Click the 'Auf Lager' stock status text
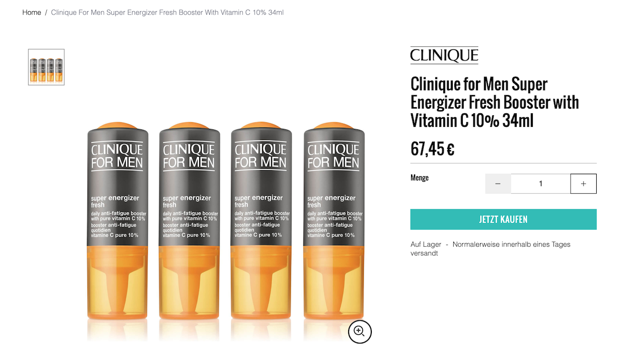Image resolution: width=644 pixels, height=358 pixels. click(x=426, y=244)
